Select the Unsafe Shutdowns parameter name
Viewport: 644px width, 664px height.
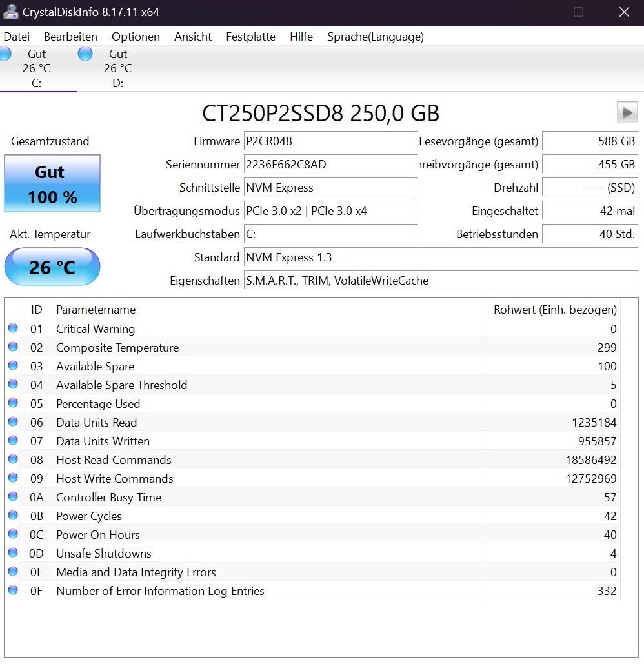[104, 554]
